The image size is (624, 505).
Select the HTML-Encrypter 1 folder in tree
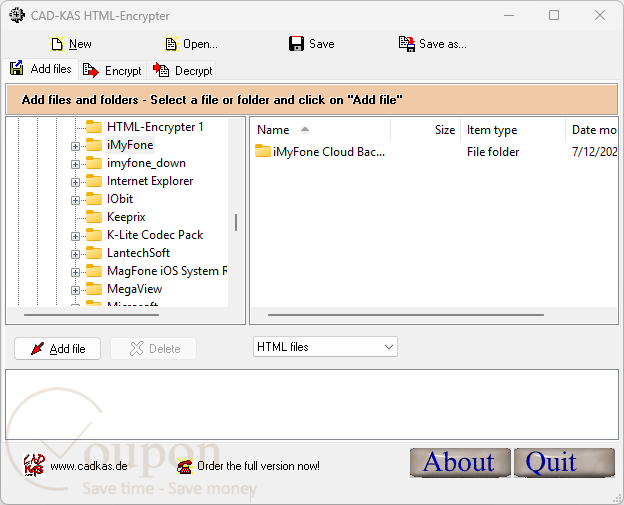click(155, 127)
